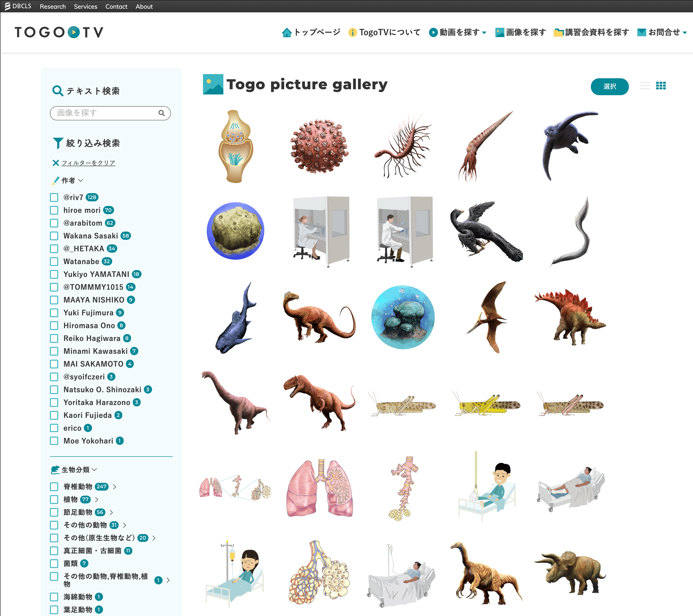693x616 pixels.
Task: Expand the 脊椎動物 subcategory chevron
Action: click(x=115, y=487)
